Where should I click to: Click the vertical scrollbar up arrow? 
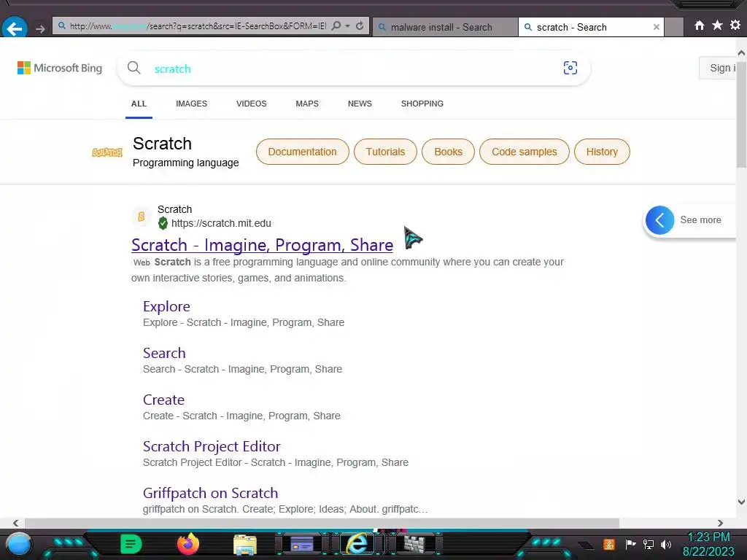741,52
